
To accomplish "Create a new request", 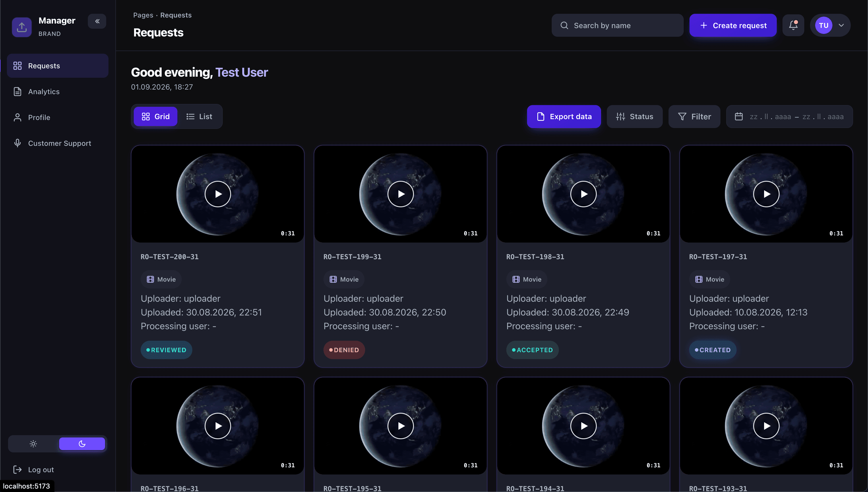I will (x=733, y=25).
